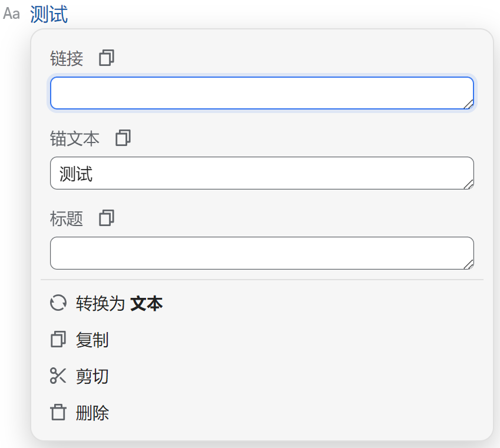The height and width of the screenshot is (448, 500).
Task: Copy the 标题 field value icon
Action: click(x=107, y=218)
